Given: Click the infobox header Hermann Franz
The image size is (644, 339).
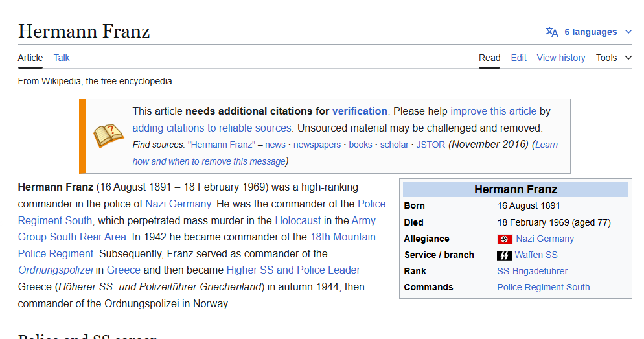Looking at the screenshot, I should pyautogui.click(x=516, y=189).
